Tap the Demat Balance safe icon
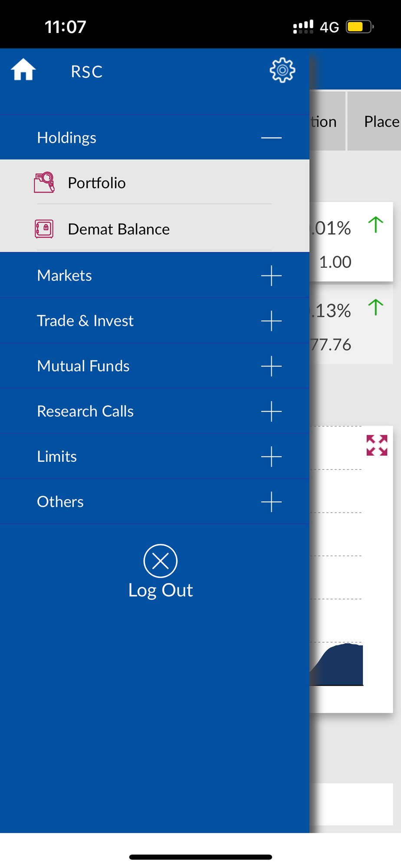Viewport: 401px width, 868px height. (44, 229)
